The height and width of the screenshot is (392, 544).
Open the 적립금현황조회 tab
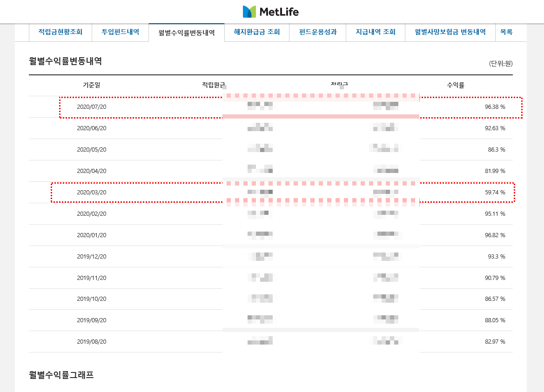60,32
